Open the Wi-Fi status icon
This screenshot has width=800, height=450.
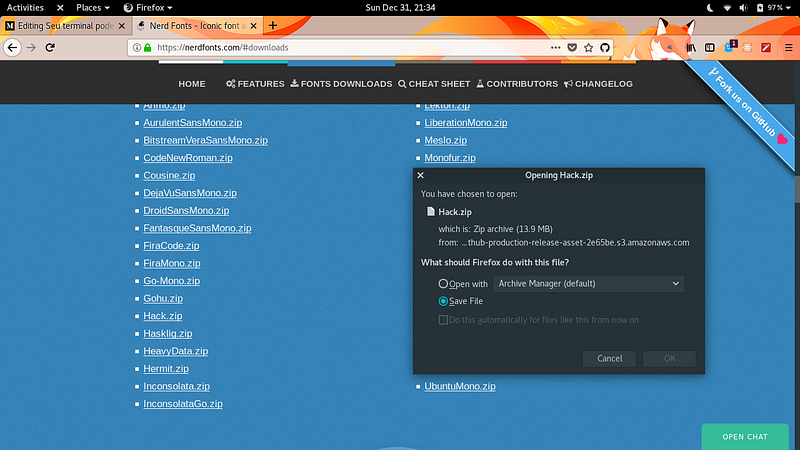click(x=727, y=8)
